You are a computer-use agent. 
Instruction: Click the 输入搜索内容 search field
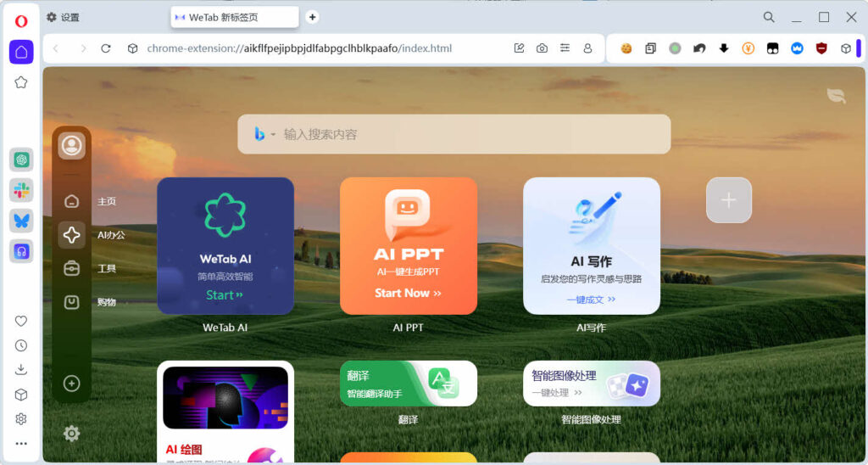(454, 134)
